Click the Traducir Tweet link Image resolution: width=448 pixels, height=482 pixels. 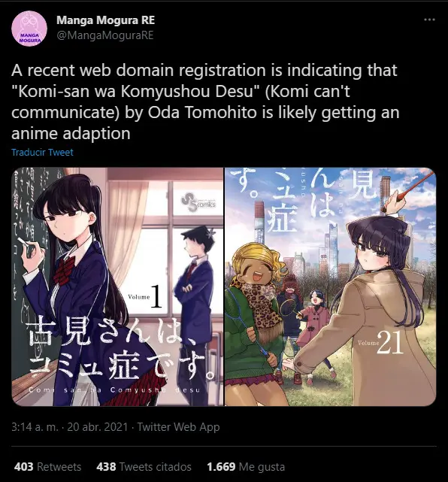42,152
